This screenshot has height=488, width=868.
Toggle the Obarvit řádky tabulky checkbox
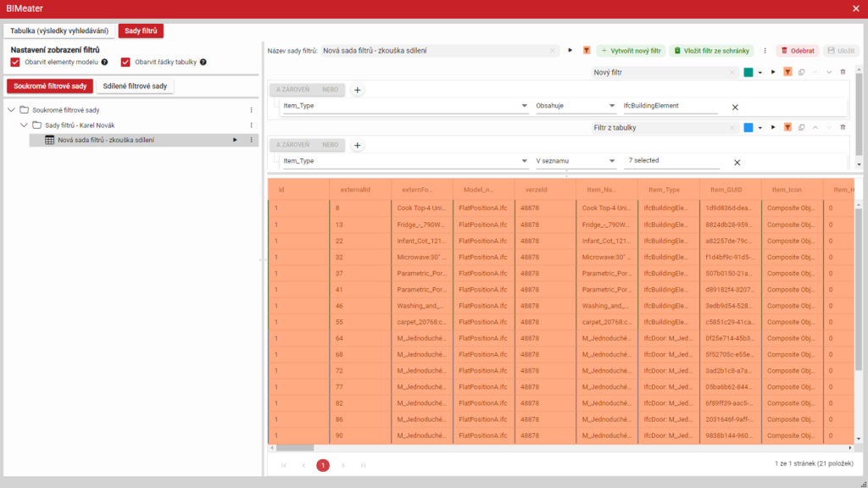click(x=125, y=62)
